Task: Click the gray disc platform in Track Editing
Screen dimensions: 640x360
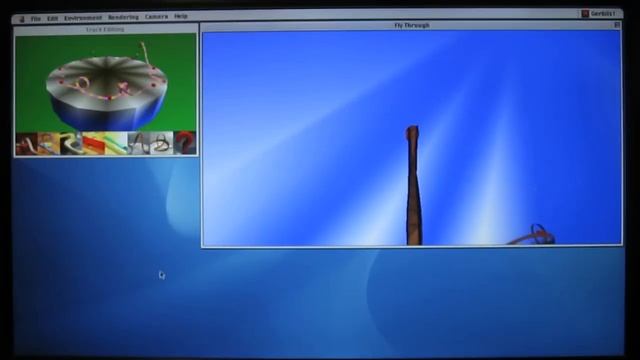Action: point(106,84)
